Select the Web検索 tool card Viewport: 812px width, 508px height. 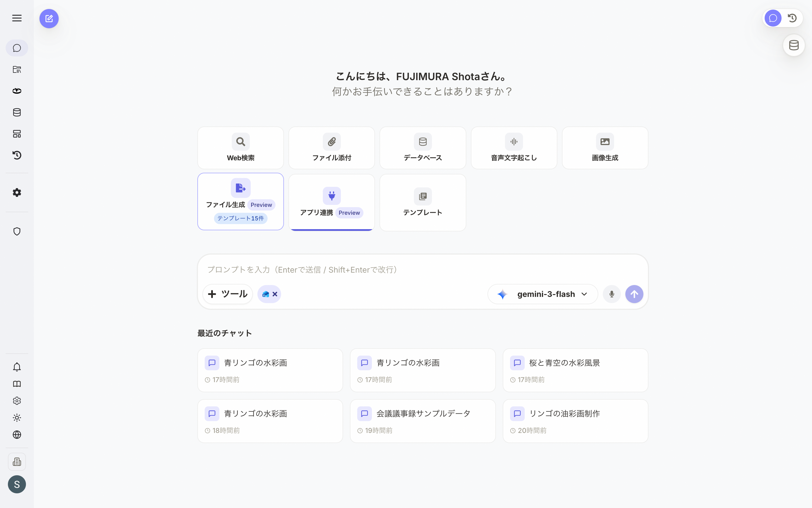240,148
